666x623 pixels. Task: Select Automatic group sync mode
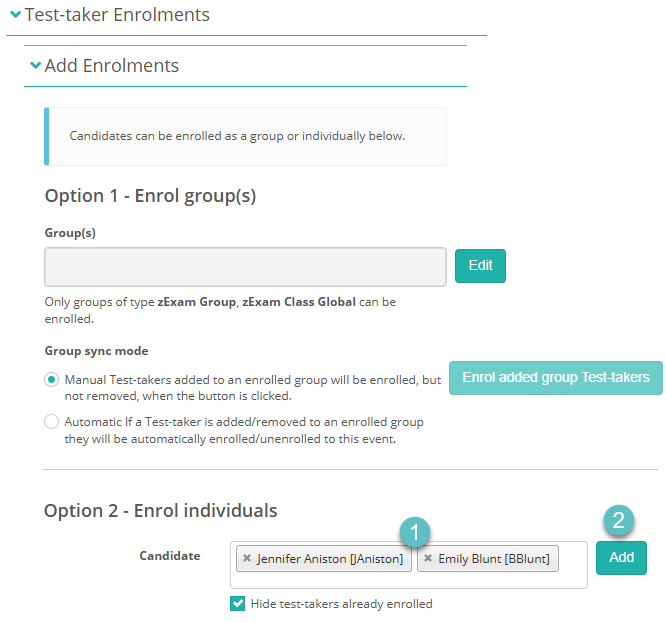tap(52, 422)
